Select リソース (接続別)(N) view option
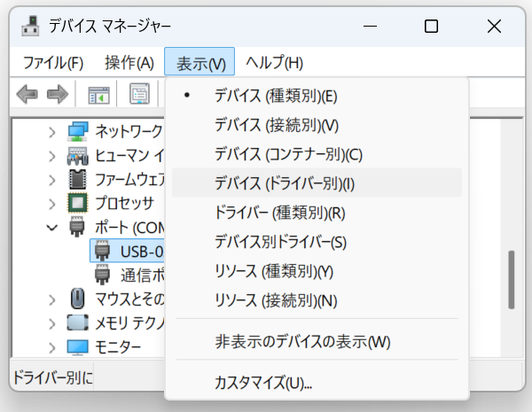The height and width of the screenshot is (412, 532). [x=317, y=300]
